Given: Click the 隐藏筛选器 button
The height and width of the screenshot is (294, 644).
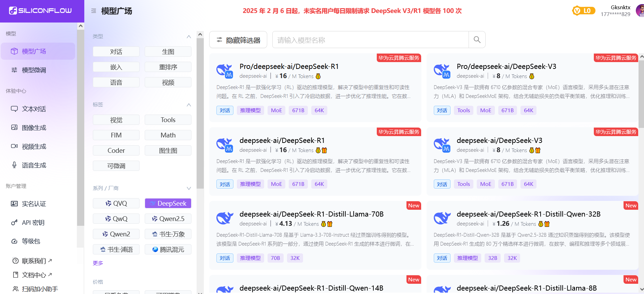Looking at the screenshot, I should pos(238,40).
